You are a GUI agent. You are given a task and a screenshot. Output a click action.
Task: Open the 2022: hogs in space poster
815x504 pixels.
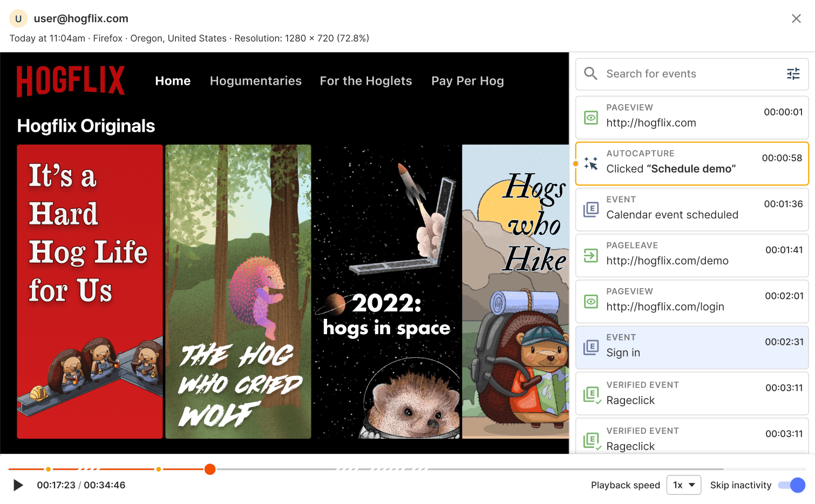click(386, 291)
